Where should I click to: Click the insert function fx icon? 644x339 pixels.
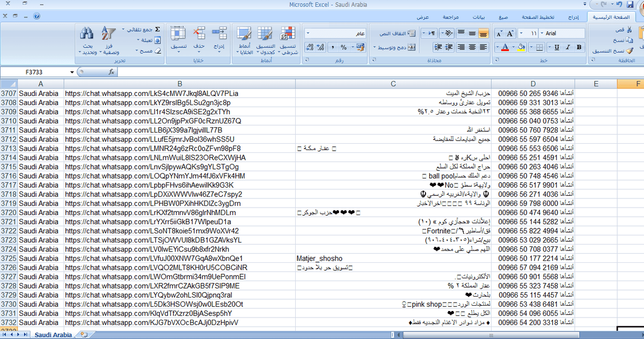[x=112, y=72]
